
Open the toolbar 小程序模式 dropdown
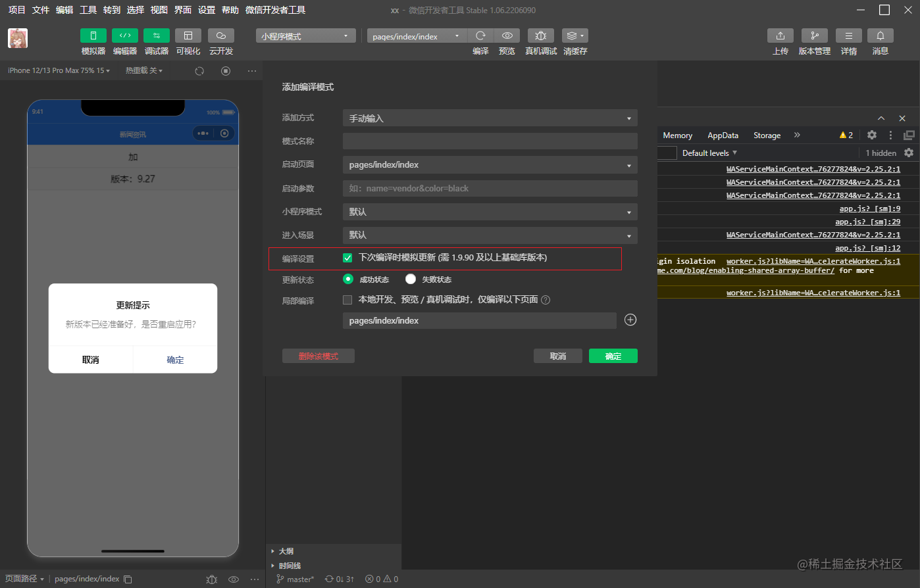coord(305,36)
